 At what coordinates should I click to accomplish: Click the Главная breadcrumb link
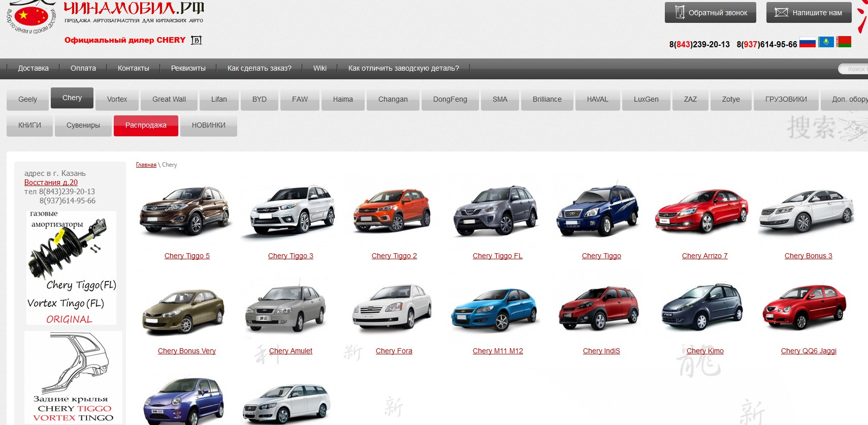pos(146,165)
